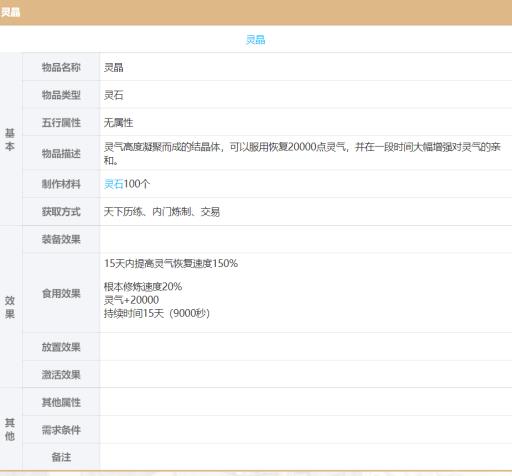
Task: Click the 天下历练、内门炼制、交易 text
Action: (162, 211)
